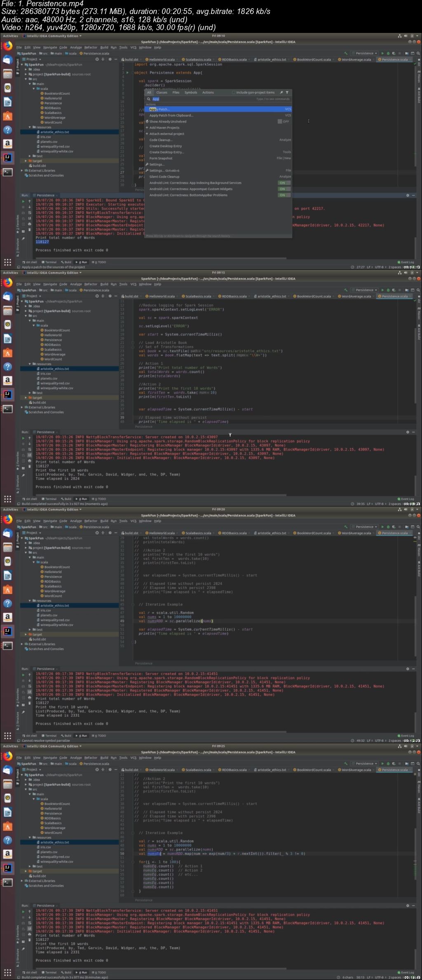Screen dimensions: 422x980
Task: Switch to the Classes tab in search popup
Action: (162, 93)
